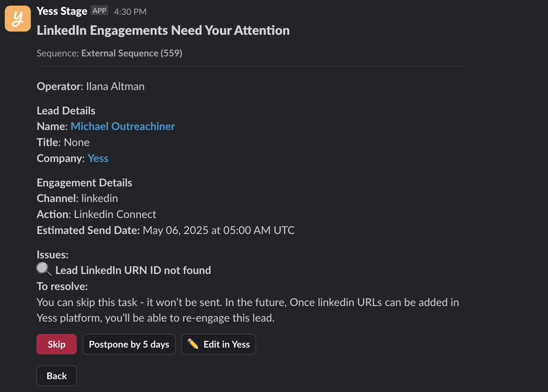
Task: Click the LinkedIn Engagements Need Your Attention heading
Action: [x=163, y=30]
